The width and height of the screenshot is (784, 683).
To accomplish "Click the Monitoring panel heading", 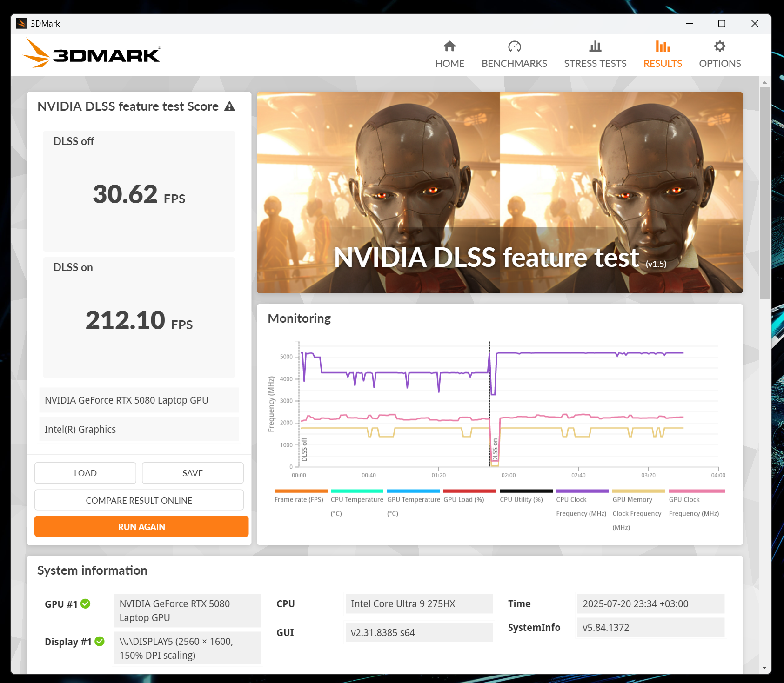I will (x=299, y=318).
